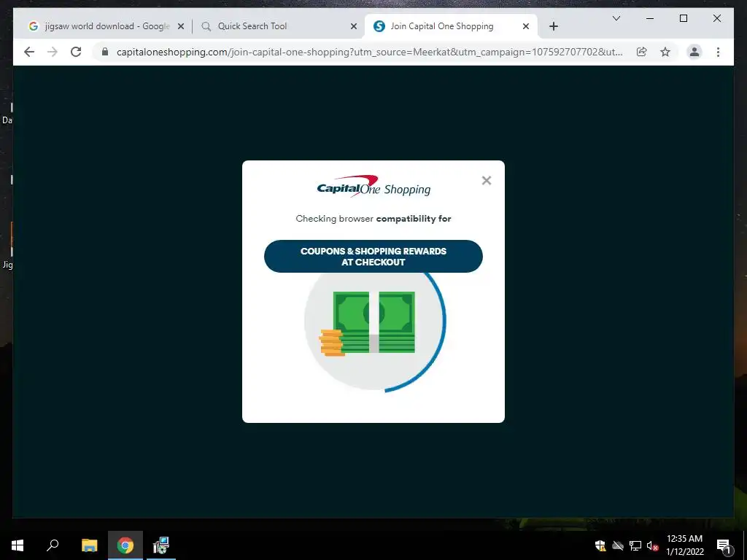The image size is (747, 560).
Task: Reload the current page
Action: [76, 52]
